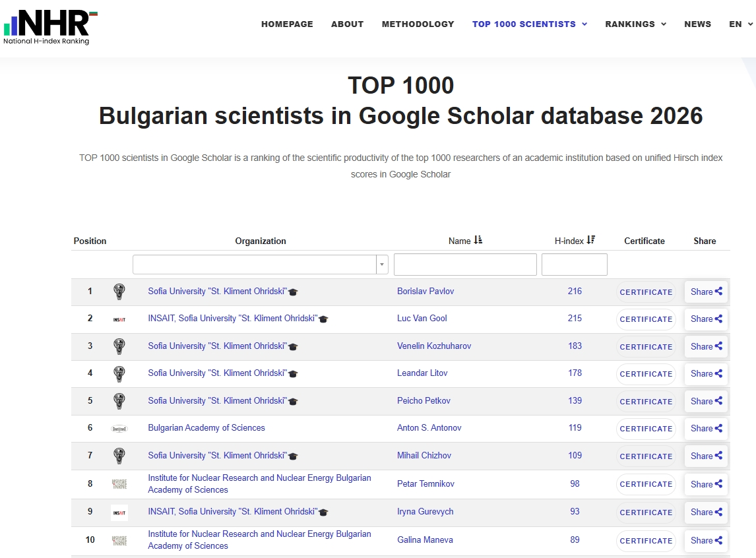This screenshot has width=756, height=558.
Task: Click university logo in Venelin Kozhuharov row
Action: tap(119, 346)
